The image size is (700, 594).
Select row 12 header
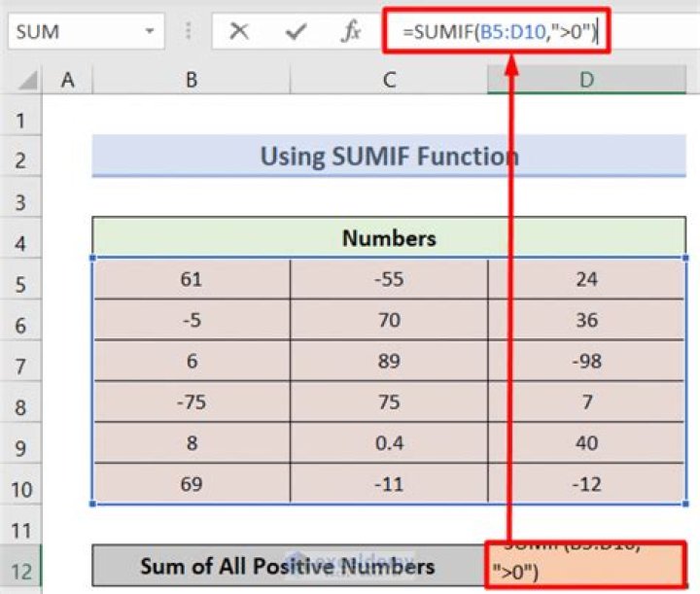click(x=21, y=568)
